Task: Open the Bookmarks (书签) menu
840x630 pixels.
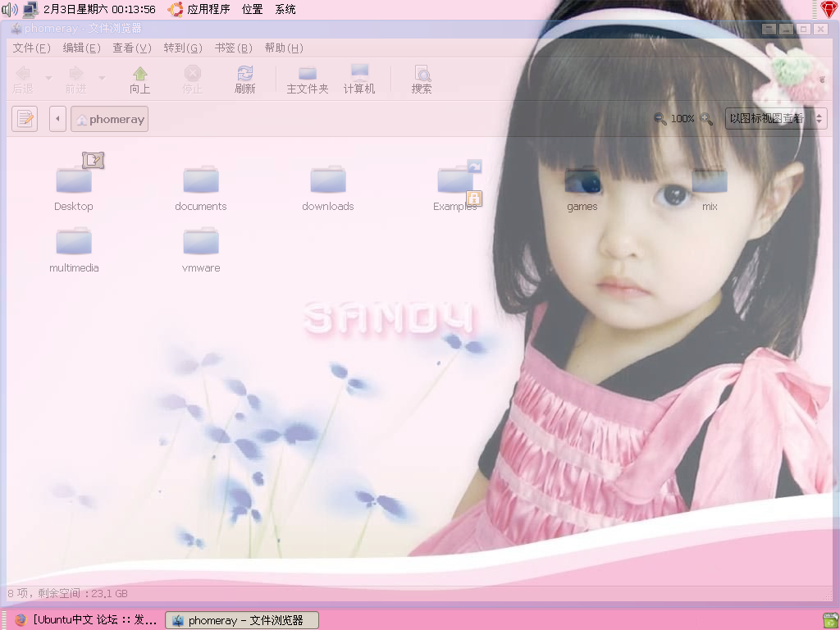Action: [x=233, y=48]
